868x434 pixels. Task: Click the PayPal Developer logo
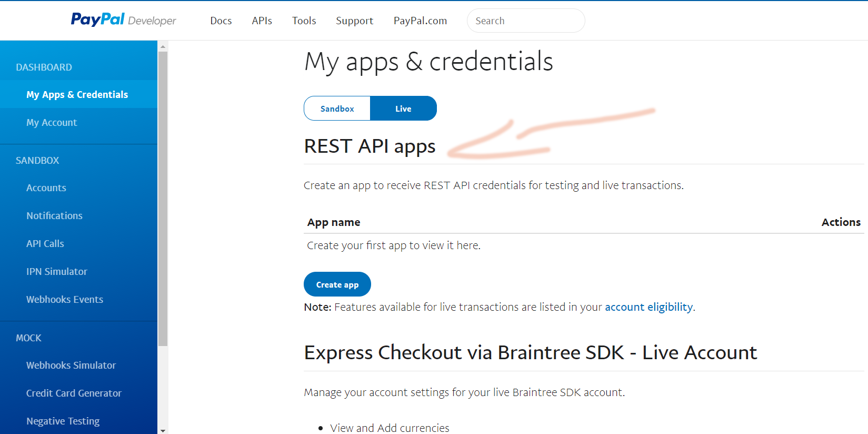(x=123, y=20)
